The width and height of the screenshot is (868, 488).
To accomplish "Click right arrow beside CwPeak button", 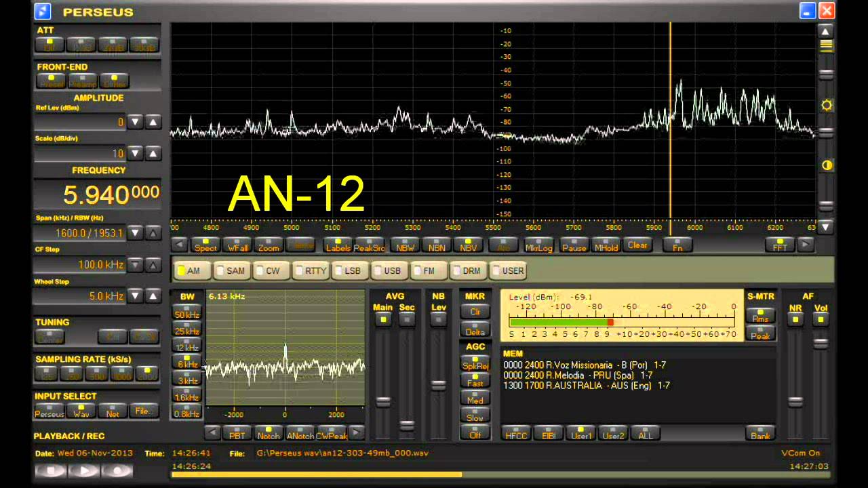I will pyautogui.click(x=357, y=432).
